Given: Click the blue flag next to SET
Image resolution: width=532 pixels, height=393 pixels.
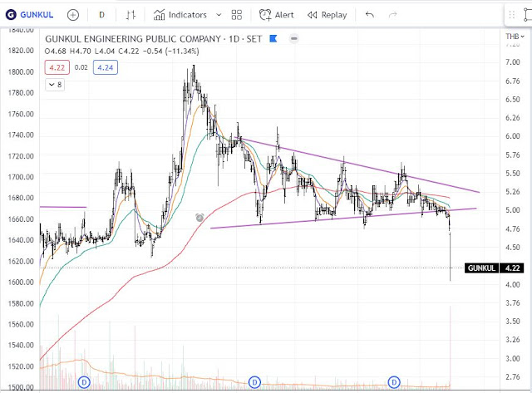Looking at the screenshot, I should (273, 39).
